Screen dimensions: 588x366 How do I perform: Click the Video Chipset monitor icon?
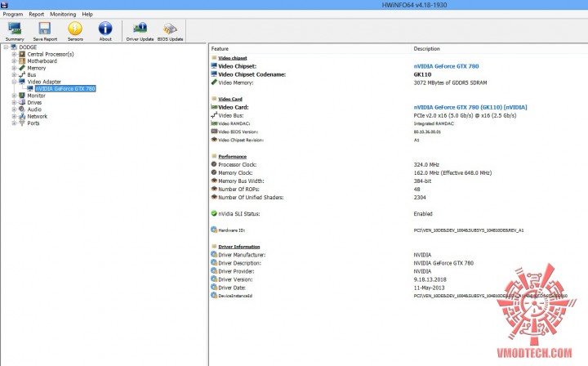[x=214, y=66]
